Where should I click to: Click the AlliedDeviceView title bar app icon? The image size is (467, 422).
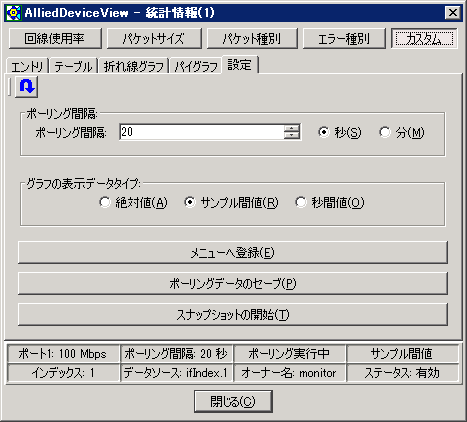pos(14,13)
